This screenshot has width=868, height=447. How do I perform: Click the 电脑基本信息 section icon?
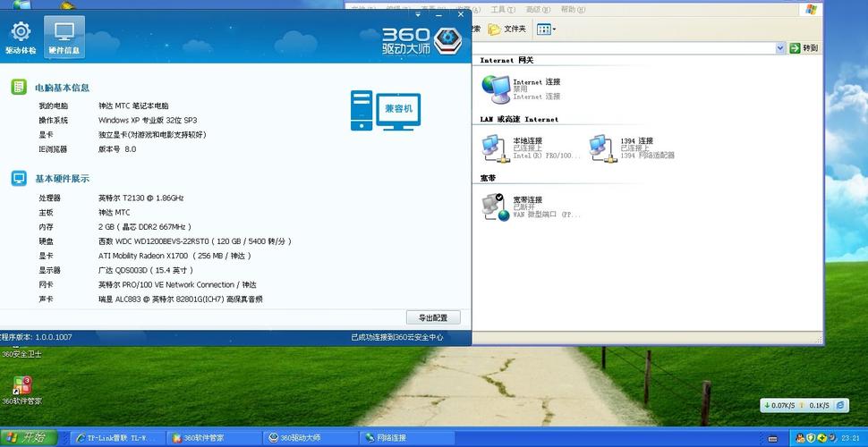tap(19, 87)
